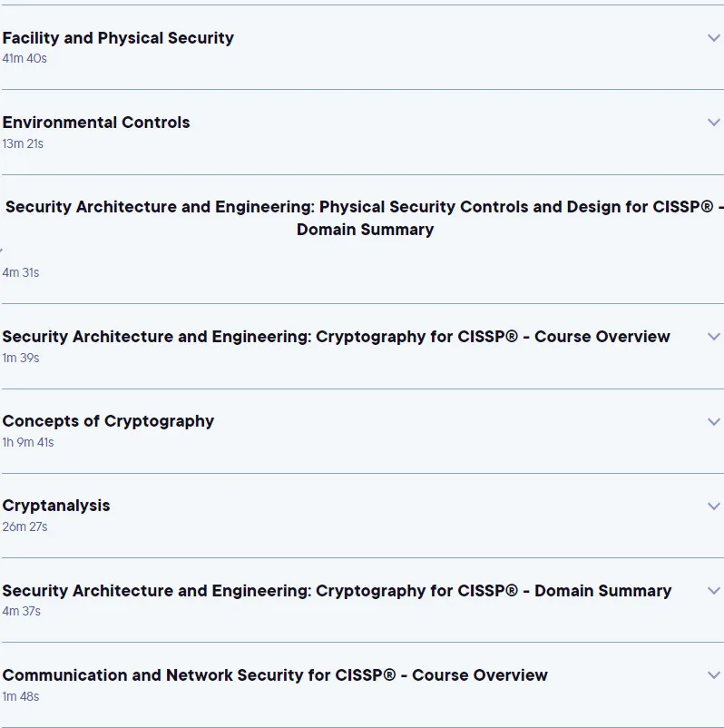Open Physical Security Controls Domain Summary title
Screen dimensions: 724x728
pos(365,218)
